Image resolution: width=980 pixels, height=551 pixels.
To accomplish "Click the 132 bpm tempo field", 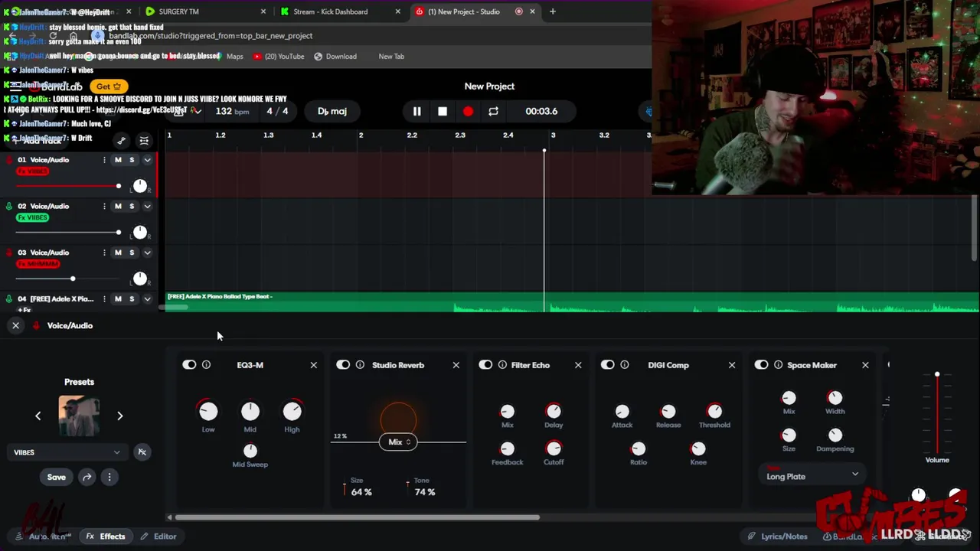I will click(x=232, y=111).
